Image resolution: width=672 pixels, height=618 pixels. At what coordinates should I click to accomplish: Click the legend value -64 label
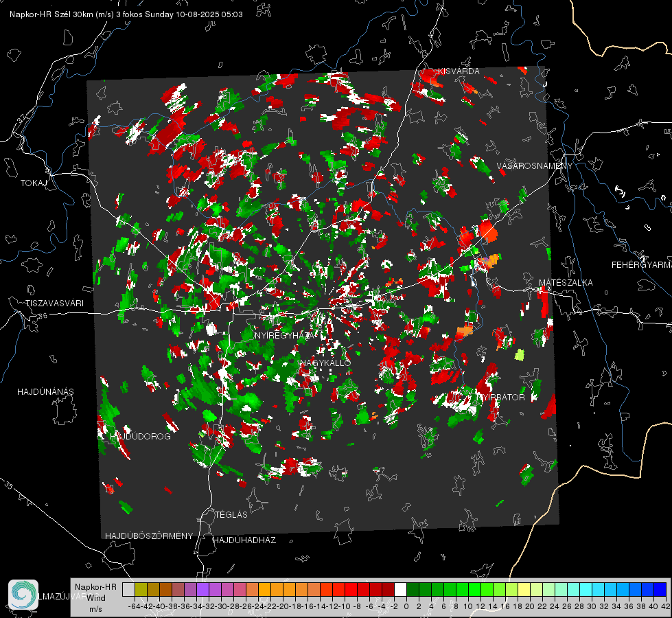click(134, 606)
